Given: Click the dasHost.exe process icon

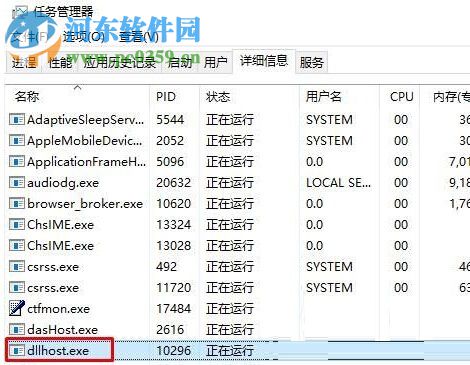Looking at the screenshot, I should (x=17, y=330).
